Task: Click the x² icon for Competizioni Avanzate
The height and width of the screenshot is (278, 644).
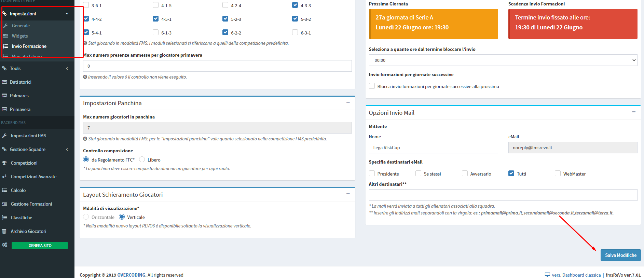Action: pyautogui.click(x=4, y=177)
